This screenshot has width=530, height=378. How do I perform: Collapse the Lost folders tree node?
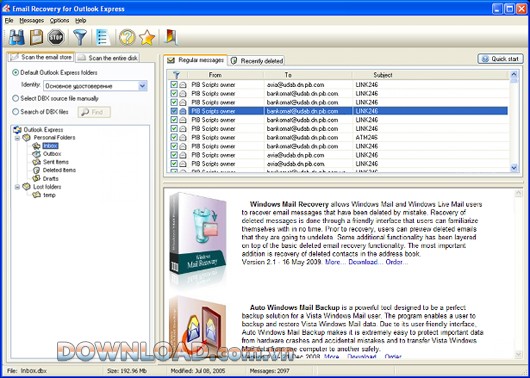[x=17, y=187]
